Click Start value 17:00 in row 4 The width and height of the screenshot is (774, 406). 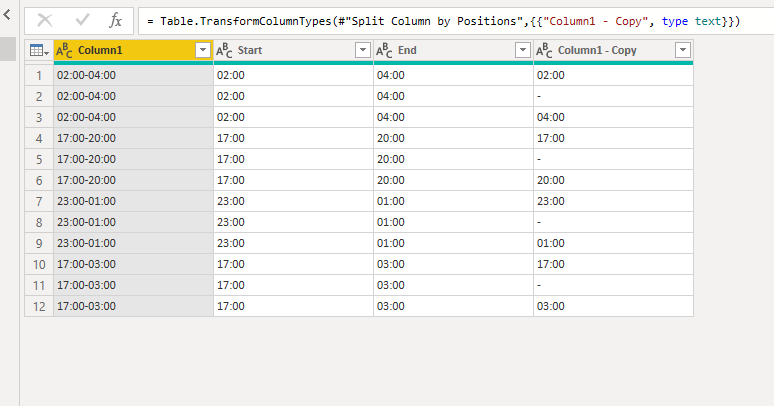[x=293, y=138]
